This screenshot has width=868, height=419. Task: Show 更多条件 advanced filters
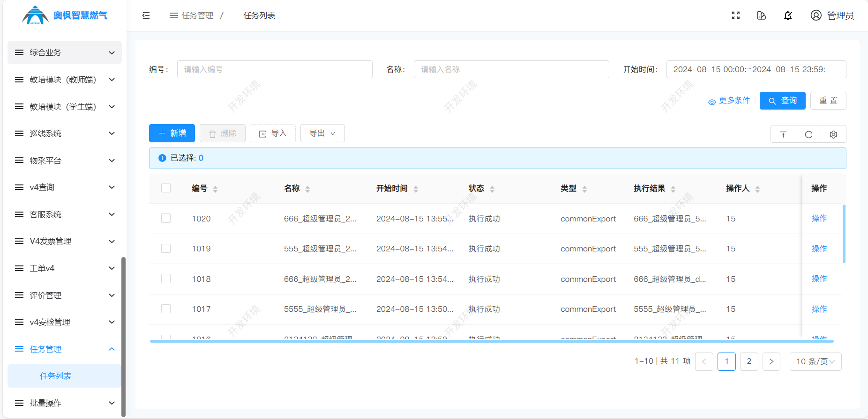[x=729, y=101]
